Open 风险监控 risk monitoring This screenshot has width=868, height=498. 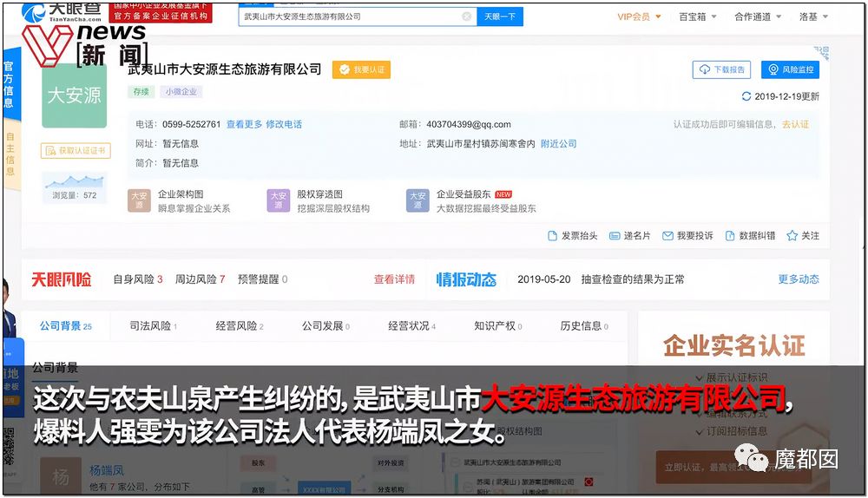coord(790,69)
